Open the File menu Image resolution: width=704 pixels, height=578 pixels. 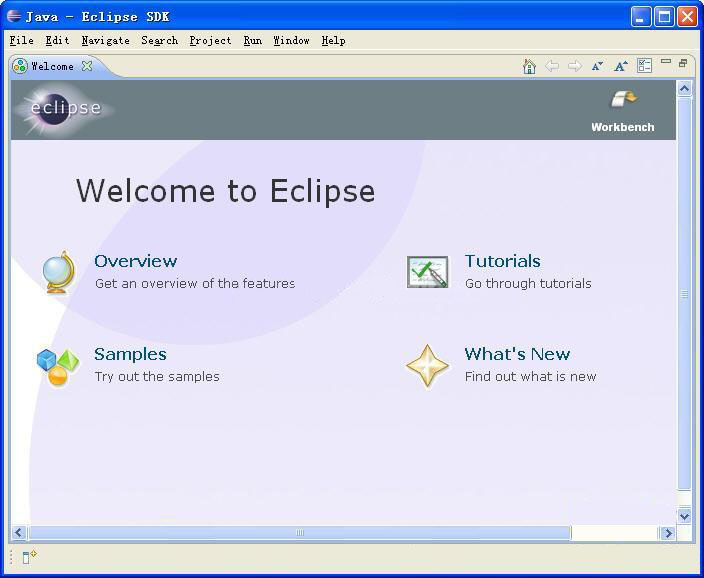click(21, 41)
